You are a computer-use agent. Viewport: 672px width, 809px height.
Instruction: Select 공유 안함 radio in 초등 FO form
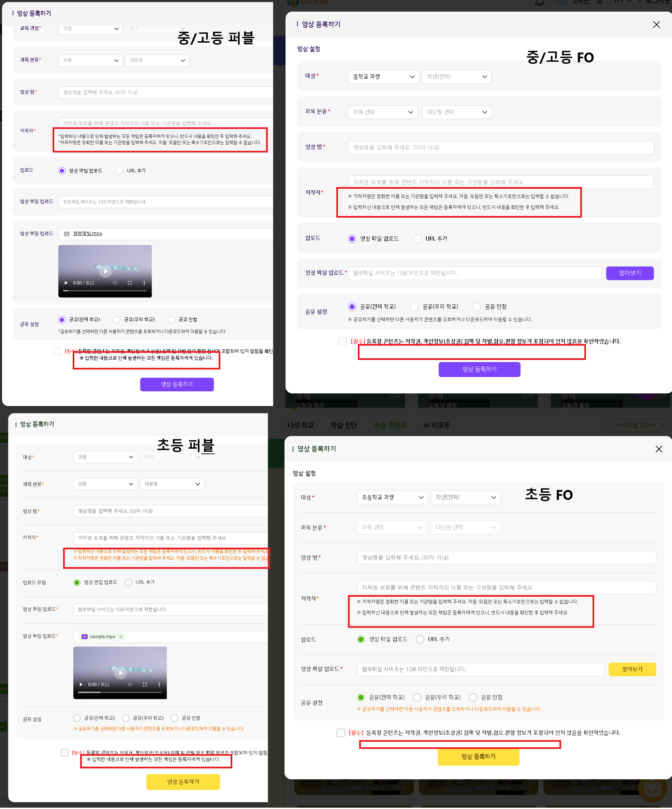[x=473, y=697]
